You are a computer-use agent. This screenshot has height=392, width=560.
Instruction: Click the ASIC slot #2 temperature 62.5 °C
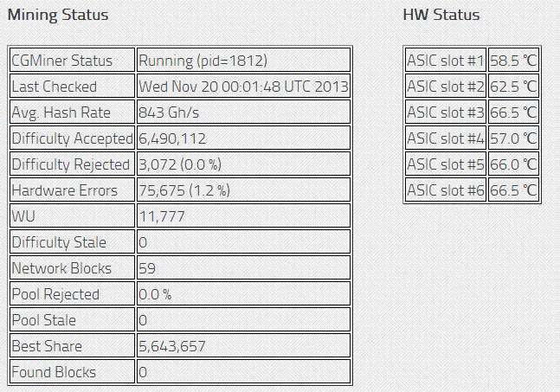click(513, 86)
